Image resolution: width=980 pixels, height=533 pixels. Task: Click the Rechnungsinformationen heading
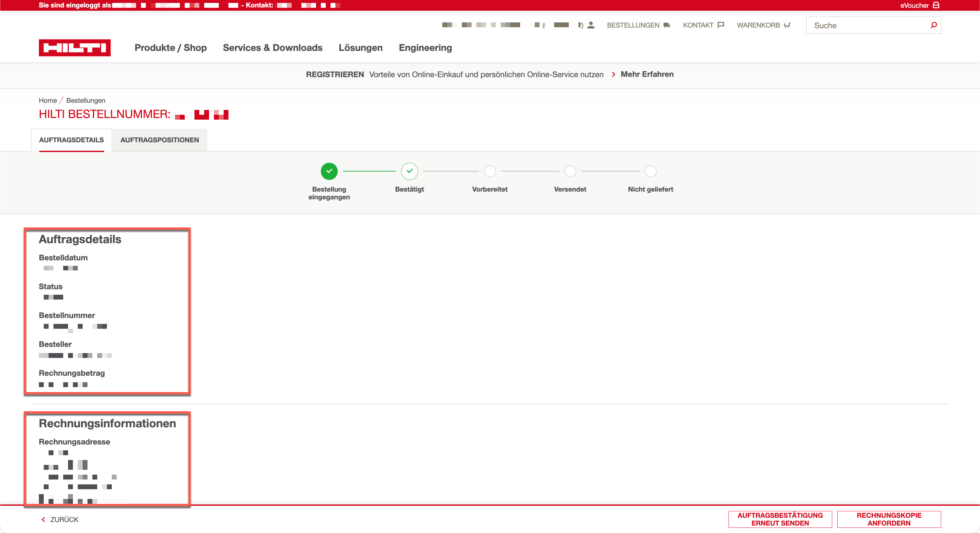coord(107,423)
